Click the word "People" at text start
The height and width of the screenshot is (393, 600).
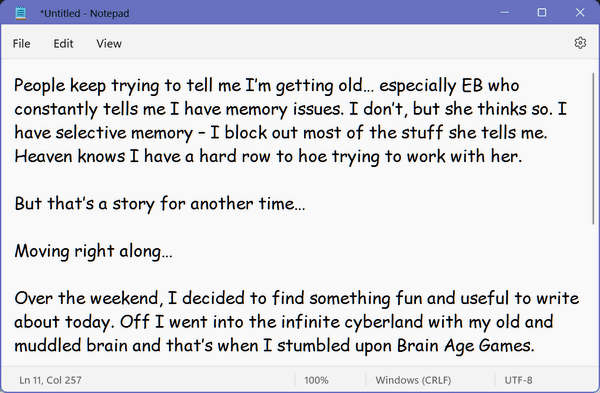[40, 85]
